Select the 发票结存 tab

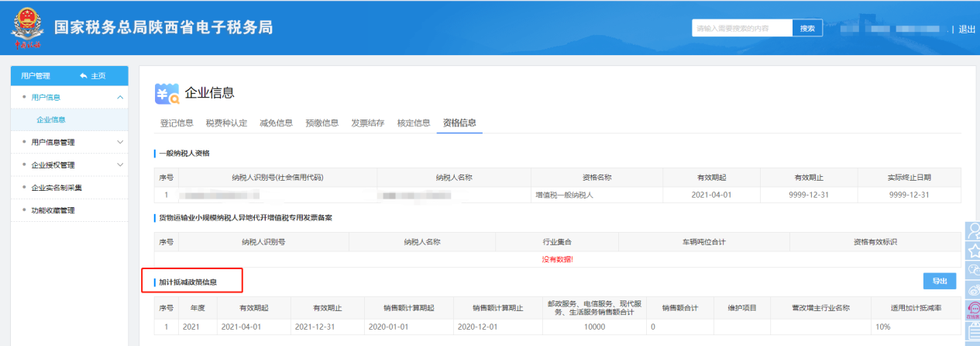point(368,123)
